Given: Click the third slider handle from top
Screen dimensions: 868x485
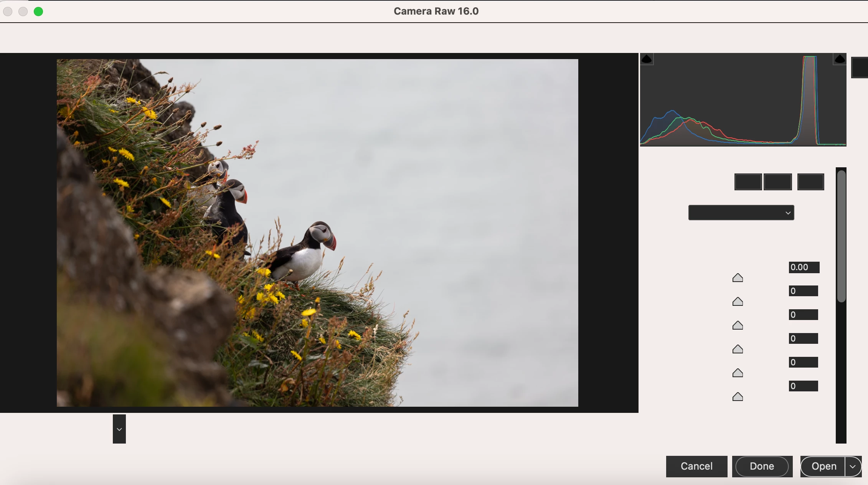Looking at the screenshot, I should click(x=738, y=325).
